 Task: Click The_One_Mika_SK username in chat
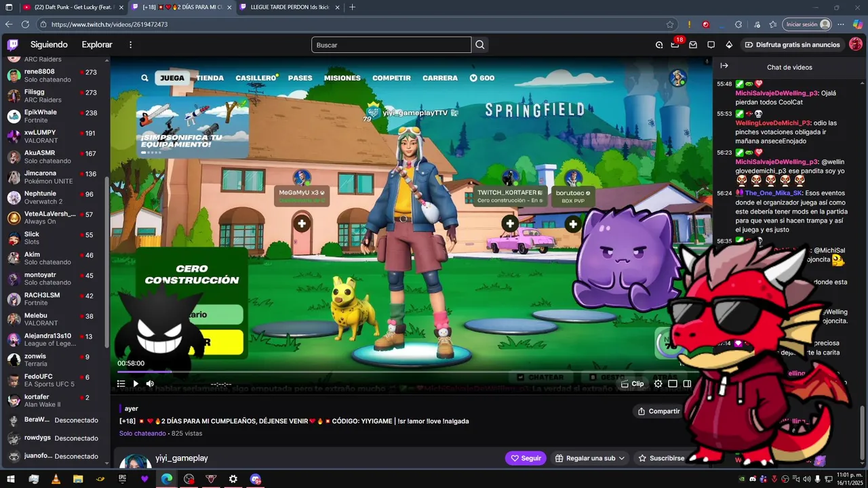tap(774, 193)
